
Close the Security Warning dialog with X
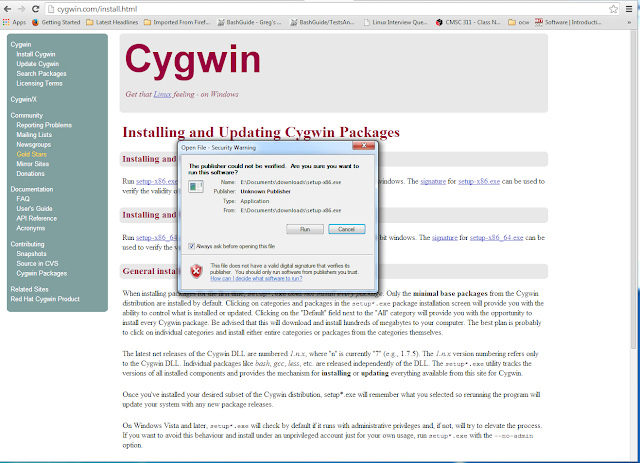tap(364, 146)
